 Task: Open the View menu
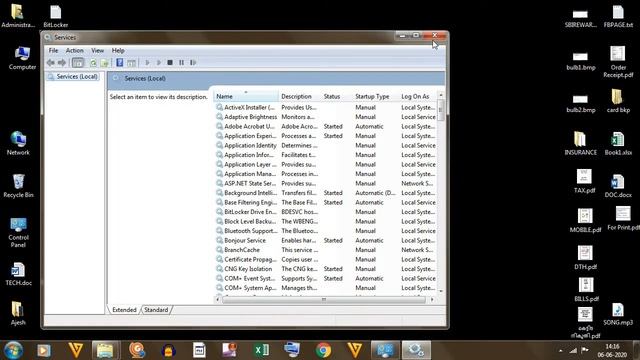(x=97, y=51)
